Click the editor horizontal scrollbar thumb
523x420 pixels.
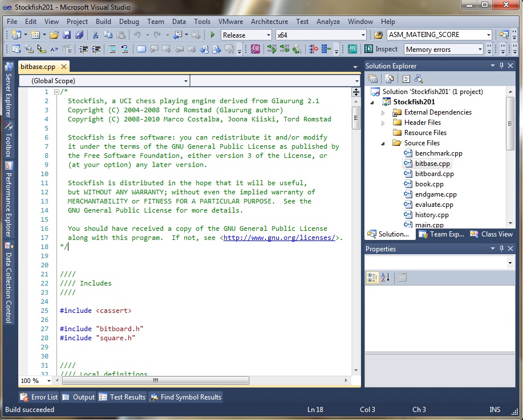pyautogui.click(x=156, y=380)
